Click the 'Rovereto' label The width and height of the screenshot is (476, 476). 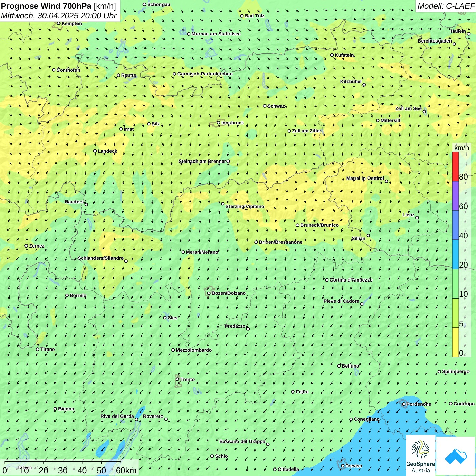point(153,416)
